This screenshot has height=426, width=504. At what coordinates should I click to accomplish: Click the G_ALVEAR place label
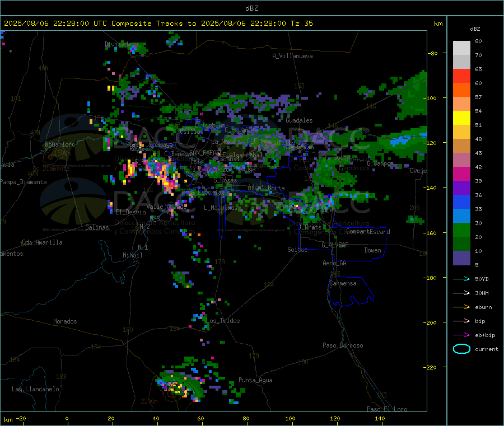pyautogui.click(x=335, y=245)
